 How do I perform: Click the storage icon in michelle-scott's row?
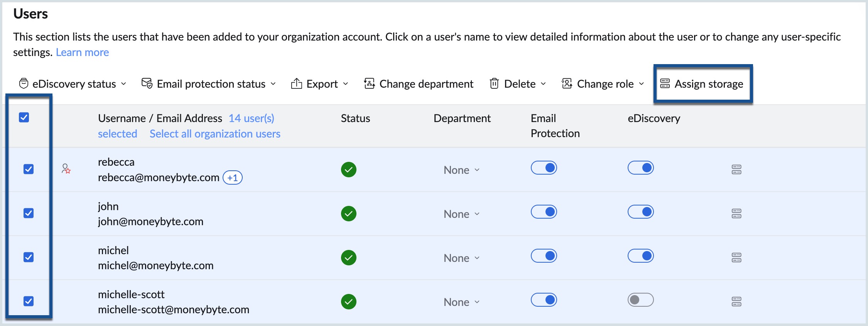pyautogui.click(x=736, y=301)
